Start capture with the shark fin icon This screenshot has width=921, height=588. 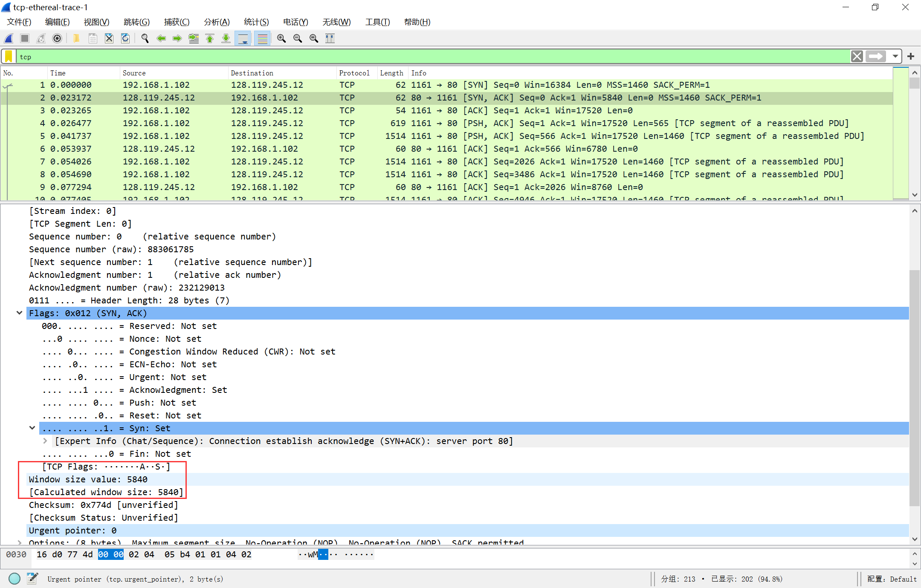[x=9, y=38]
